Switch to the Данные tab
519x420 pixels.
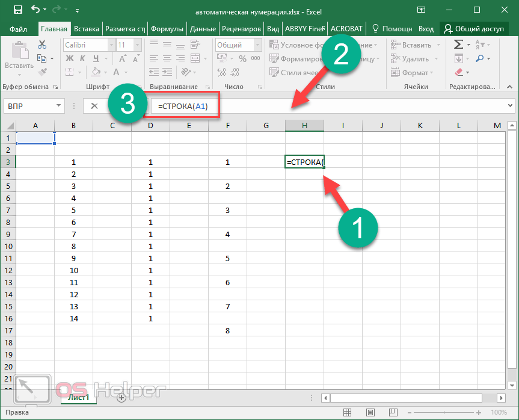coord(203,29)
